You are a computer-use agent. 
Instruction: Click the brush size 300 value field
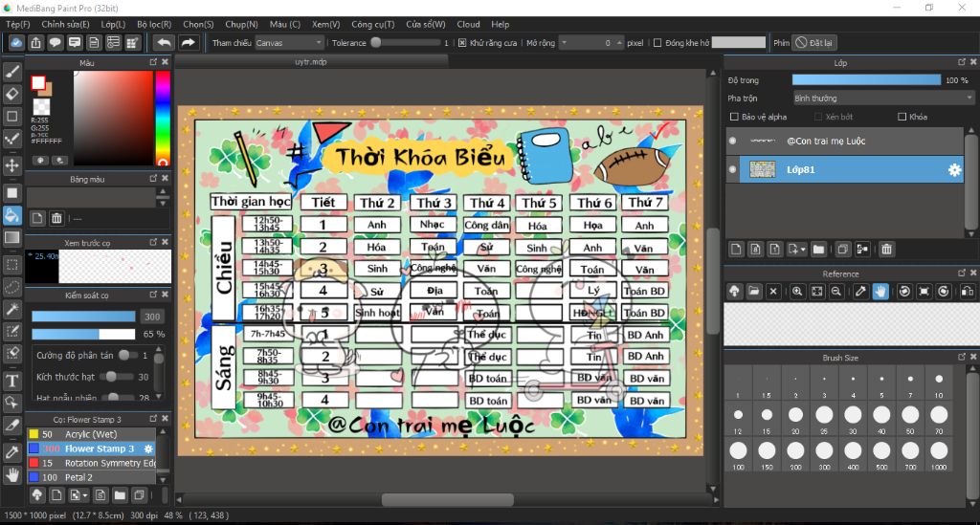coord(152,317)
